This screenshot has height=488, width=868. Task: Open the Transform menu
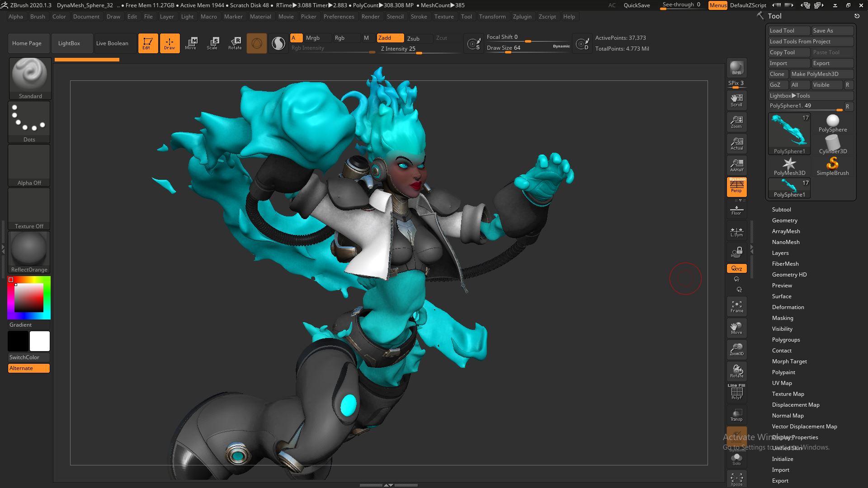[492, 17]
